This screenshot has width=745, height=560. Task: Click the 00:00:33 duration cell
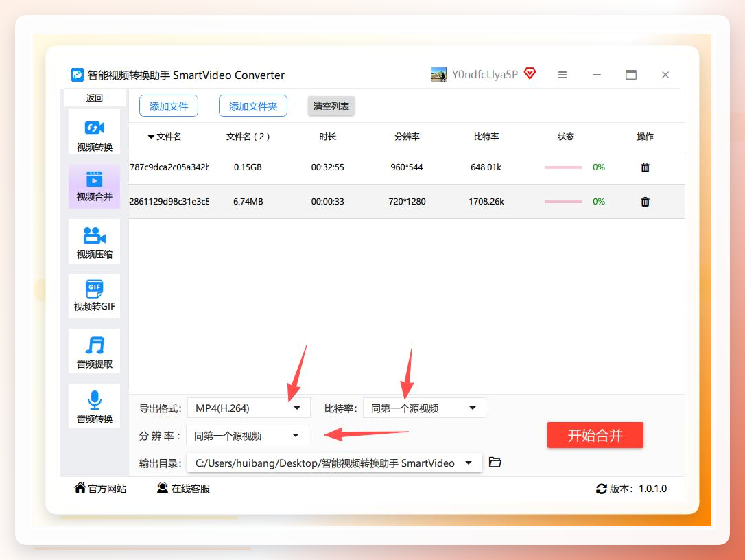coord(327,202)
